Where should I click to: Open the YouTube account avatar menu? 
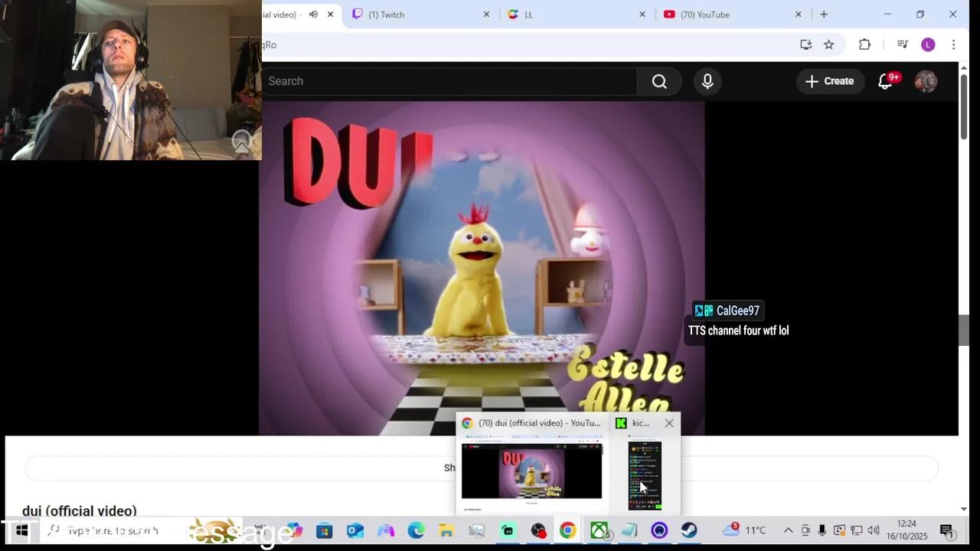926,81
